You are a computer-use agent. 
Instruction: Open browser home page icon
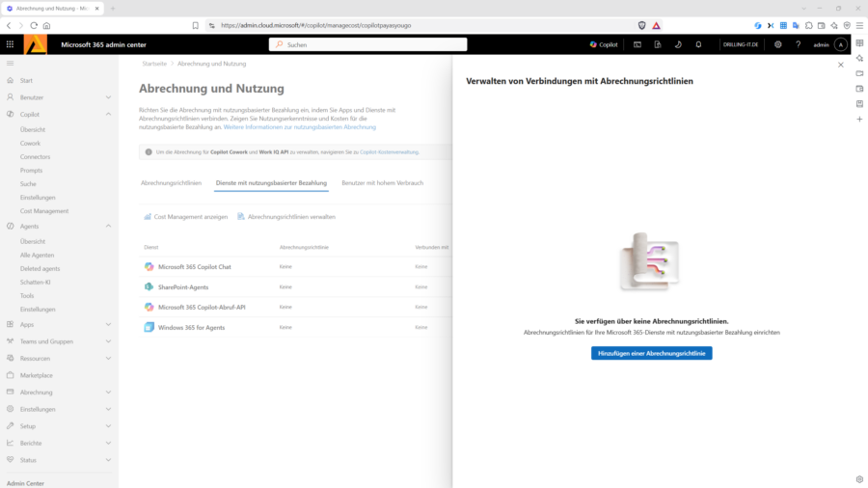46,25
